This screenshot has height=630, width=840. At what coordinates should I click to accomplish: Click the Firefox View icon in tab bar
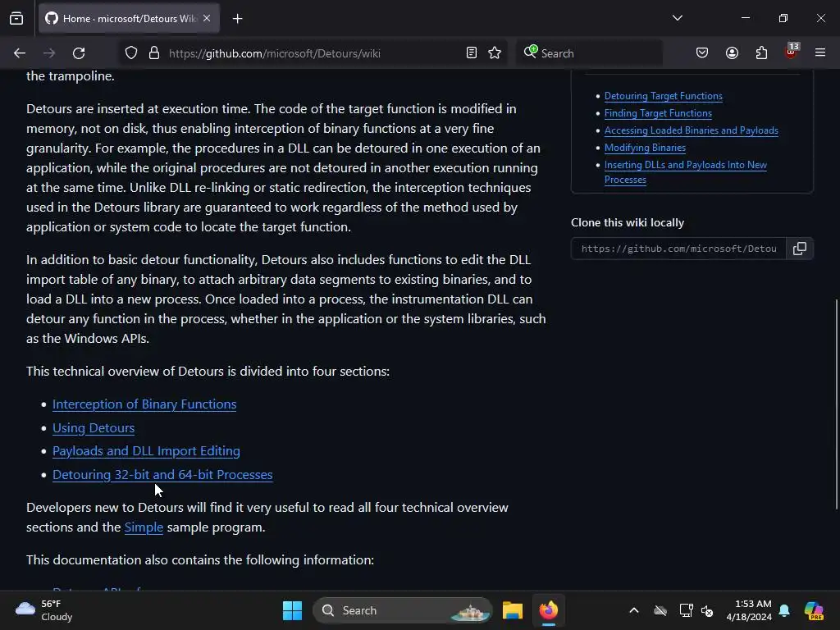click(x=16, y=18)
